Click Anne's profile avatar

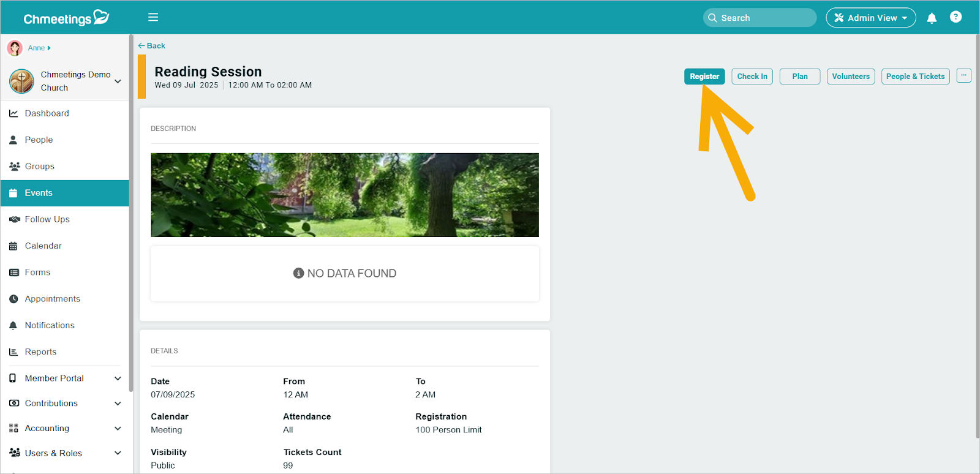15,48
